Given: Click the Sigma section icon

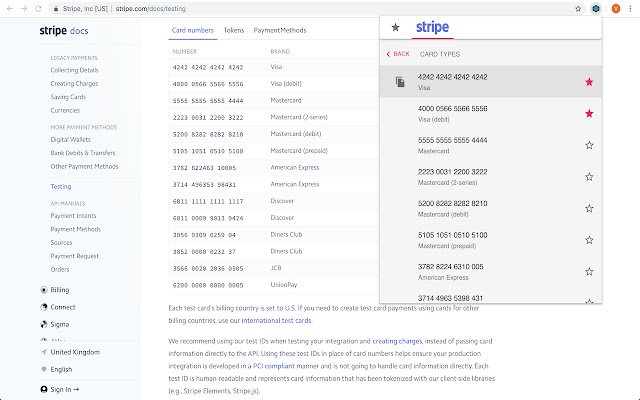Looking at the screenshot, I should tap(44, 324).
